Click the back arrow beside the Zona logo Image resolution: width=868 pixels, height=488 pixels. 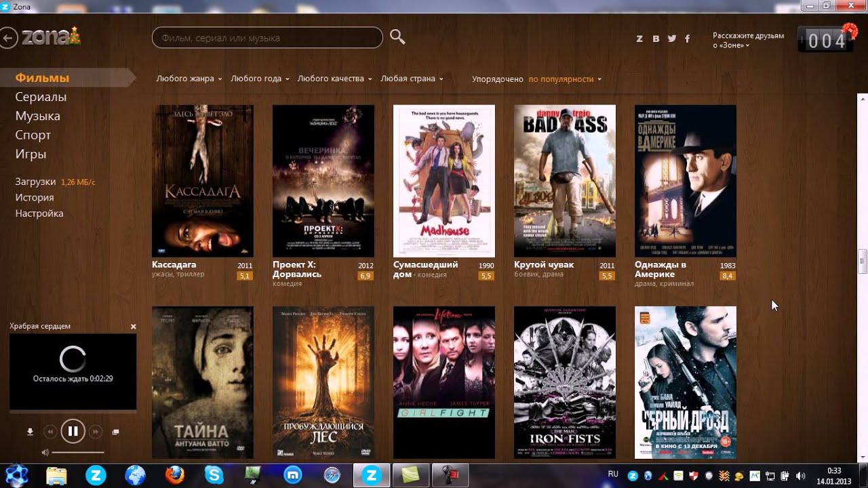click(x=7, y=38)
